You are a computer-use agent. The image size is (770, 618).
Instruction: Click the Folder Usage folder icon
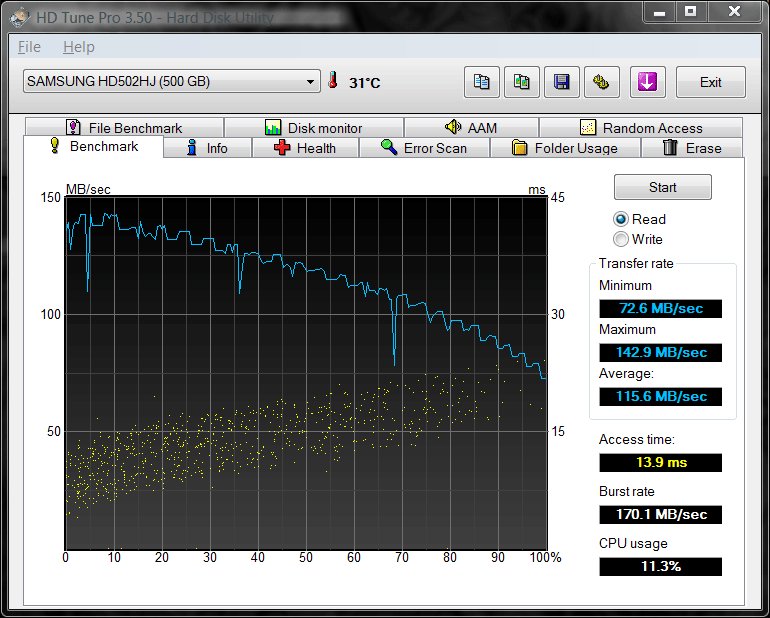[519, 147]
